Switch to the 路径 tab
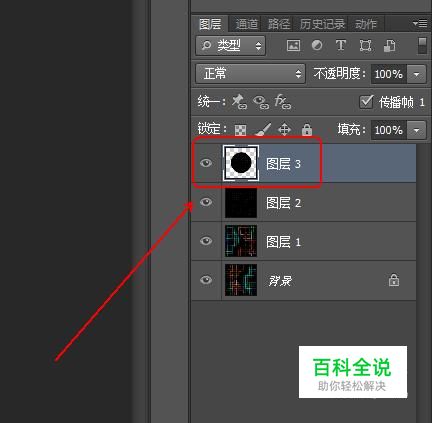Viewport: 432px width, 423px height. [x=279, y=24]
